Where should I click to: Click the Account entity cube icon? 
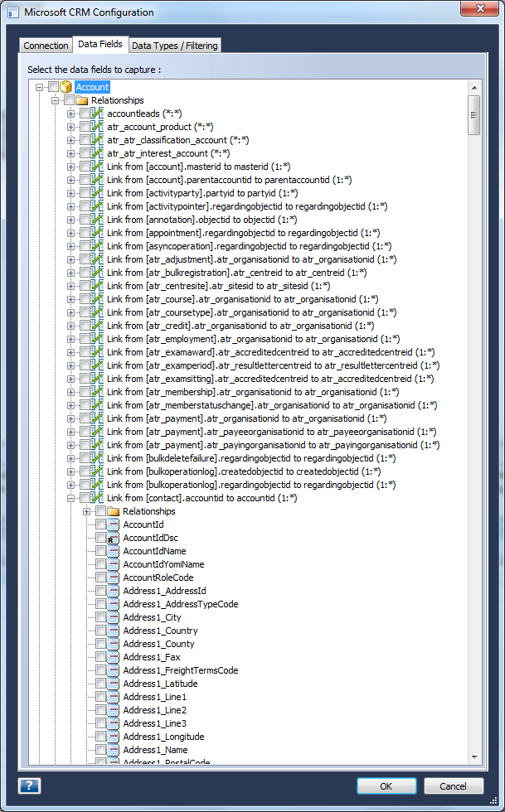(66, 87)
